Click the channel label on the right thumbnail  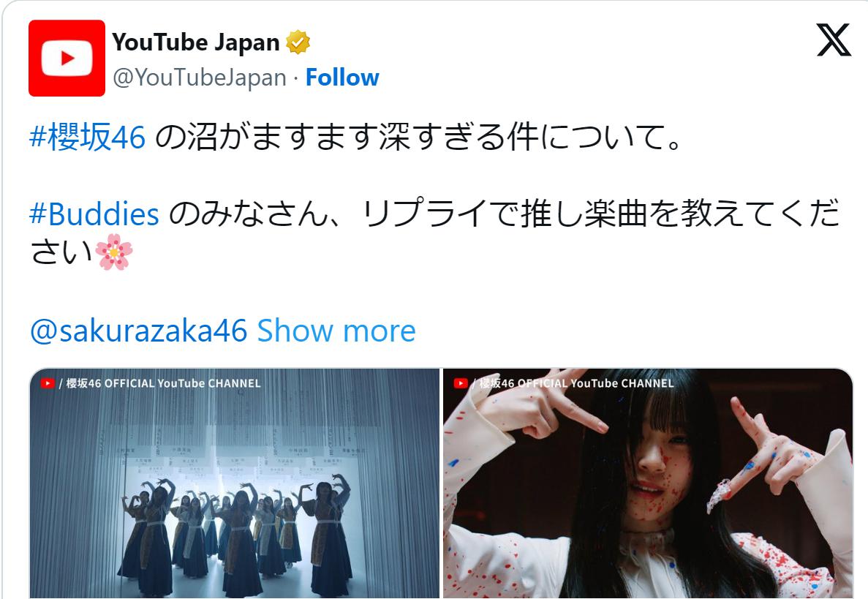pyautogui.click(x=576, y=383)
